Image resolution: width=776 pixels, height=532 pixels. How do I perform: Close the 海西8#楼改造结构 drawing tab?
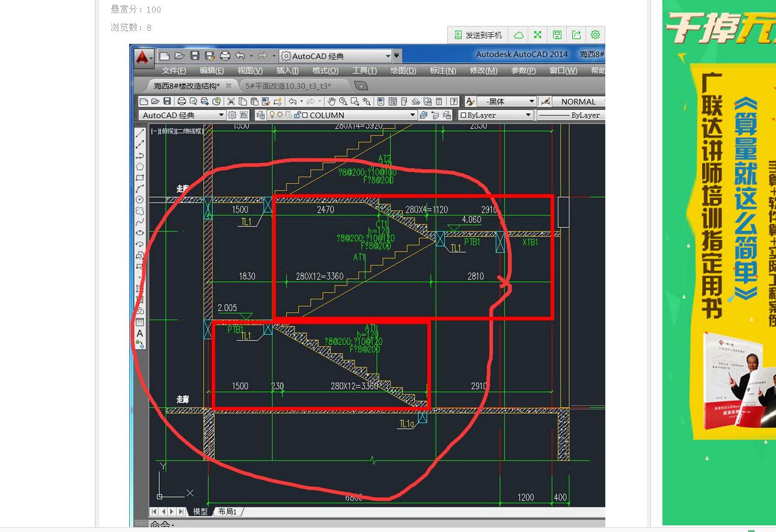tap(228, 85)
